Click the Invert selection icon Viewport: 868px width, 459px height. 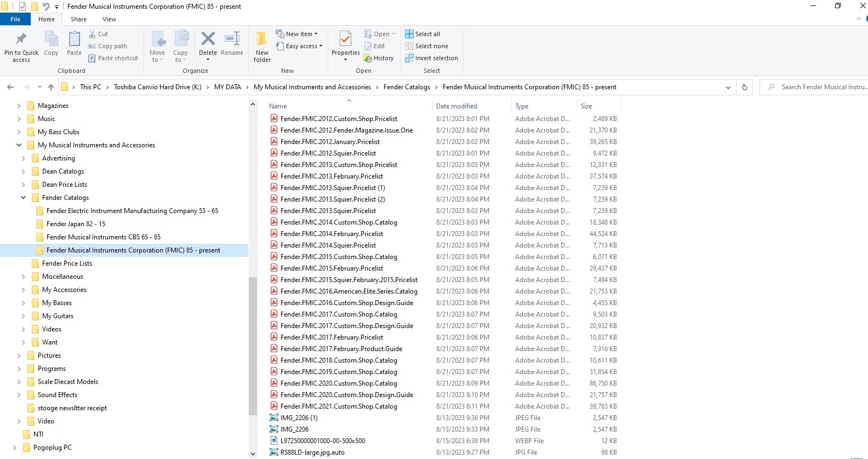[x=409, y=58]
